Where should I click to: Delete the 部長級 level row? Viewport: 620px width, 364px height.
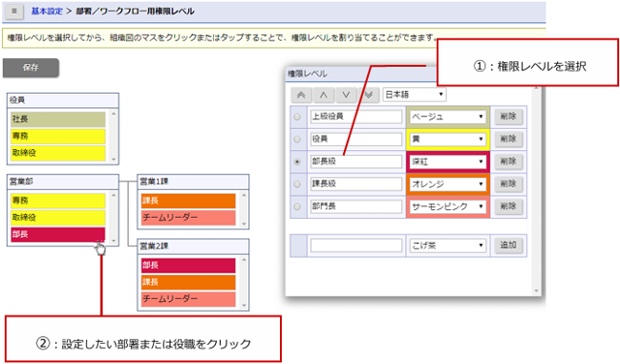(x=508, y=162)
